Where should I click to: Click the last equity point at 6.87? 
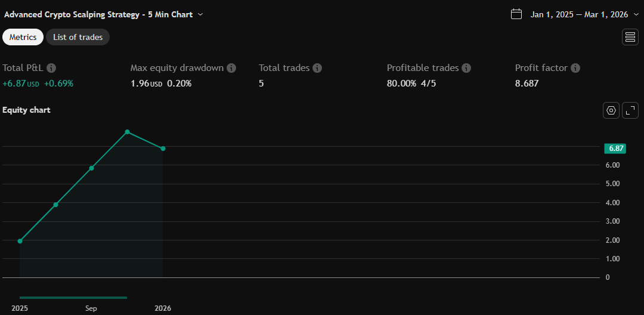[x=163, y=149]
